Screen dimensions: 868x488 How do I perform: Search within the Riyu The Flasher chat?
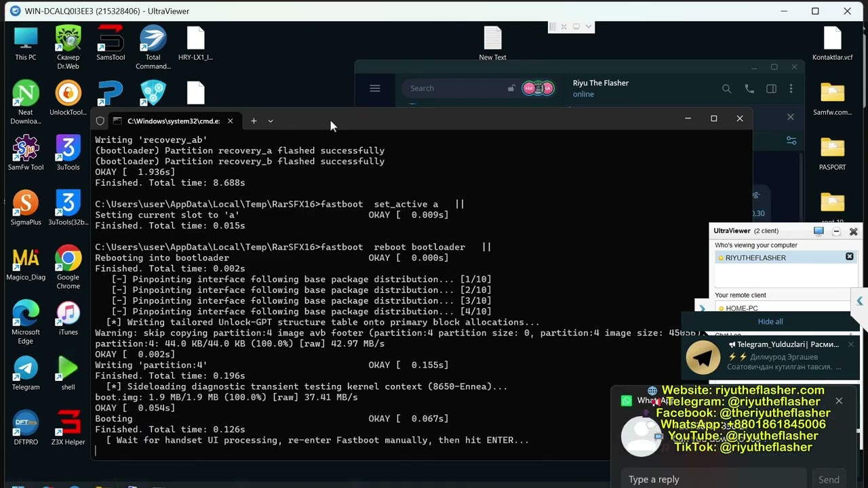tap(726, 89)
